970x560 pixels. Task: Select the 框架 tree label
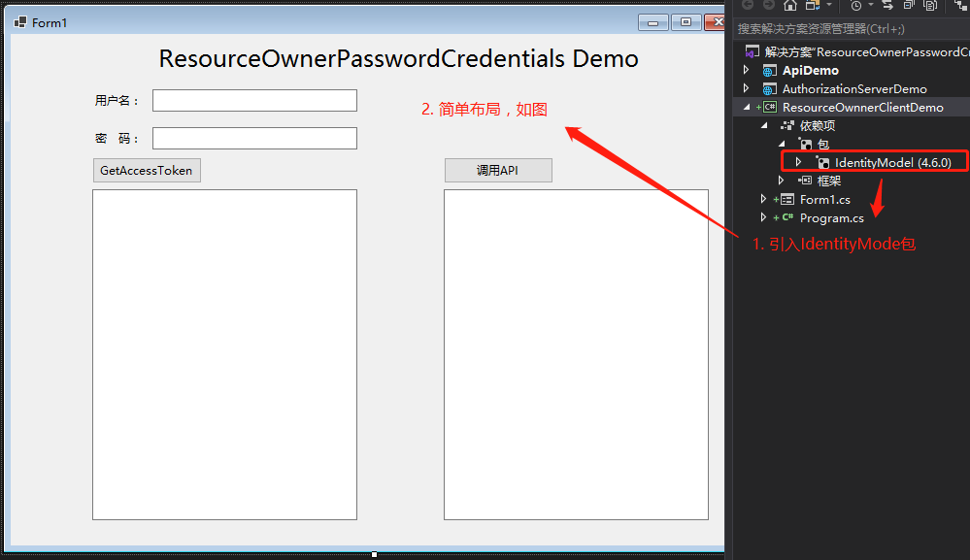[829, 181]
